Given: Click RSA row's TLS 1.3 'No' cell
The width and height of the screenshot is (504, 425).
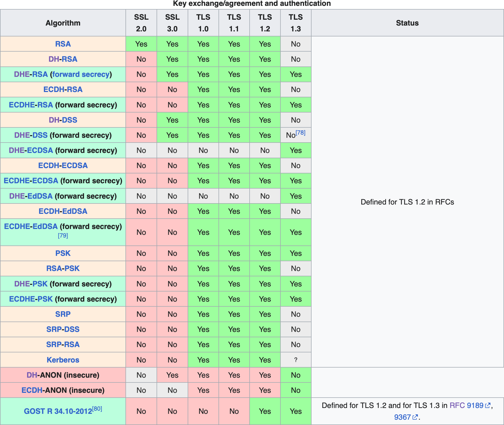Looking at the screenshot, I should (296, 44).
